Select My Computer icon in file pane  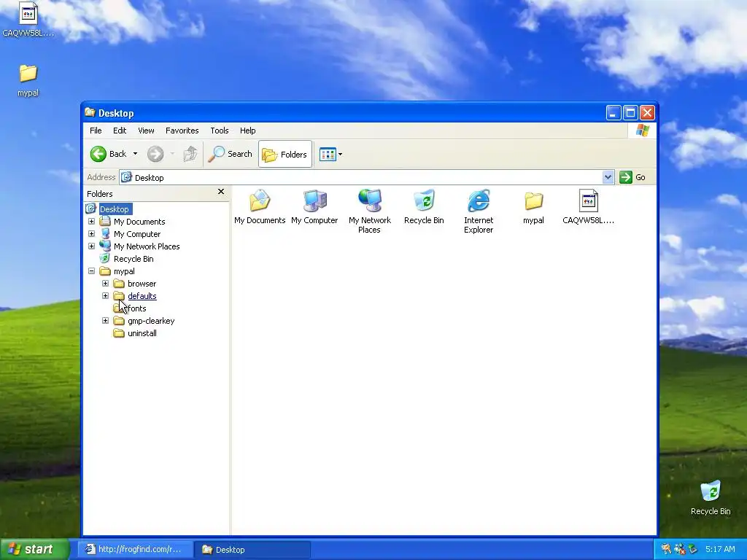(x=314, y=207)
